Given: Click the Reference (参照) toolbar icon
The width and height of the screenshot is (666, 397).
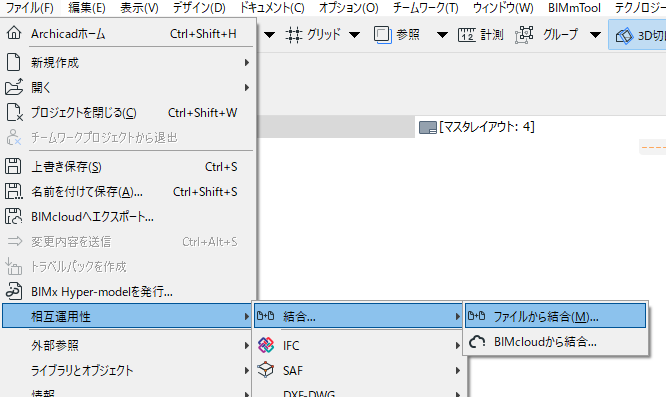Looking at the screenshot, I should (382, 35).
